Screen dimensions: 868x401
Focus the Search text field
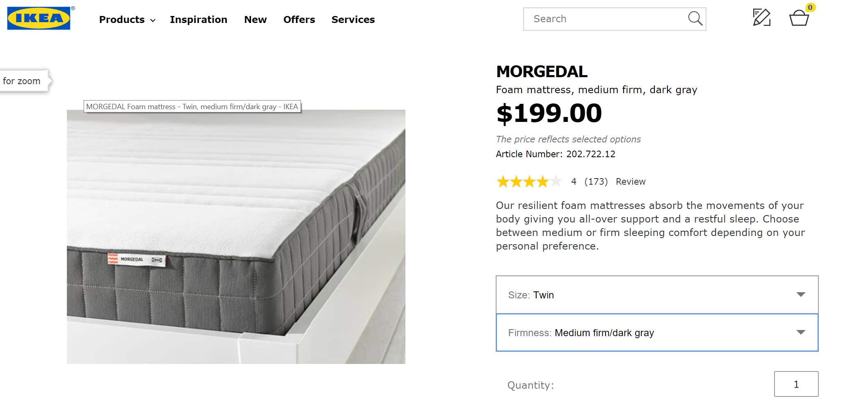tap(607, 19)
